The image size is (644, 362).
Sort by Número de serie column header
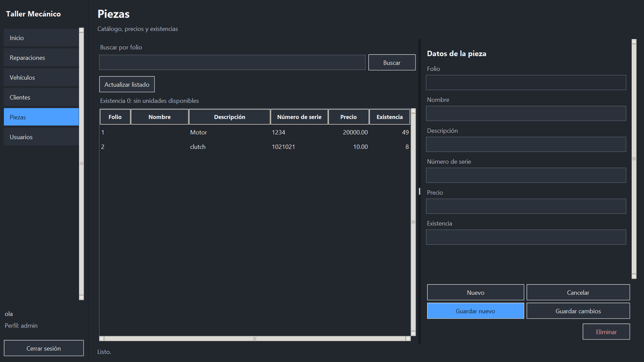click(x=299, y=117)
